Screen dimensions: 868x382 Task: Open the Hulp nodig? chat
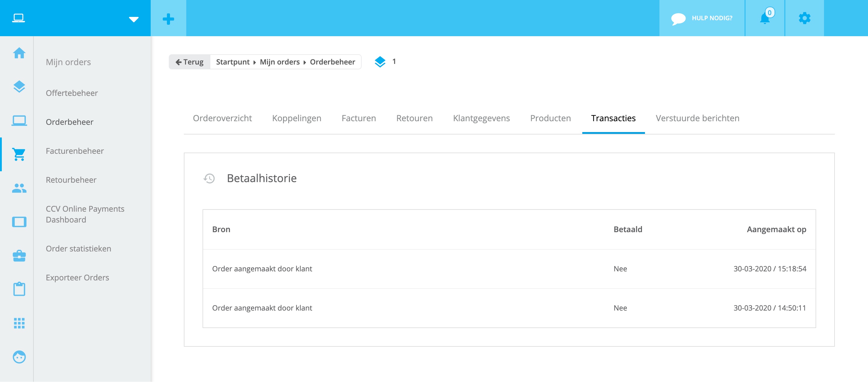702,18
